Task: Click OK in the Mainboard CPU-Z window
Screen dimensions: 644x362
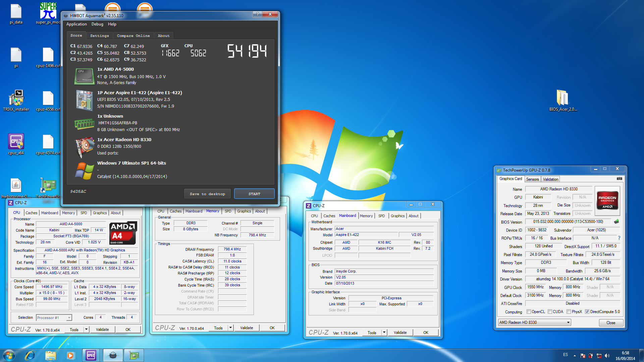Action: pyautogui.click(x=426, y=333)
